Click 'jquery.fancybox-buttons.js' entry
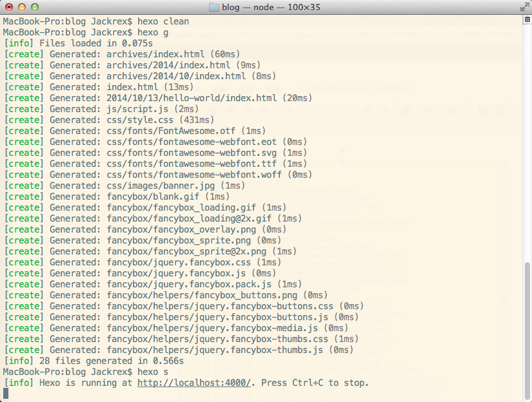 point(261,317)
